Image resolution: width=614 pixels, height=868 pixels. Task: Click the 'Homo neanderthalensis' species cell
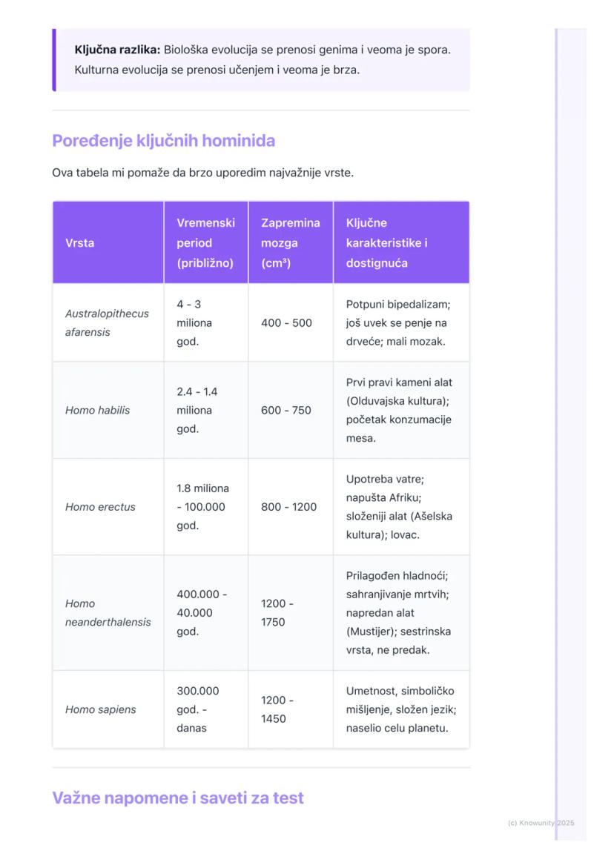[108, 613]
